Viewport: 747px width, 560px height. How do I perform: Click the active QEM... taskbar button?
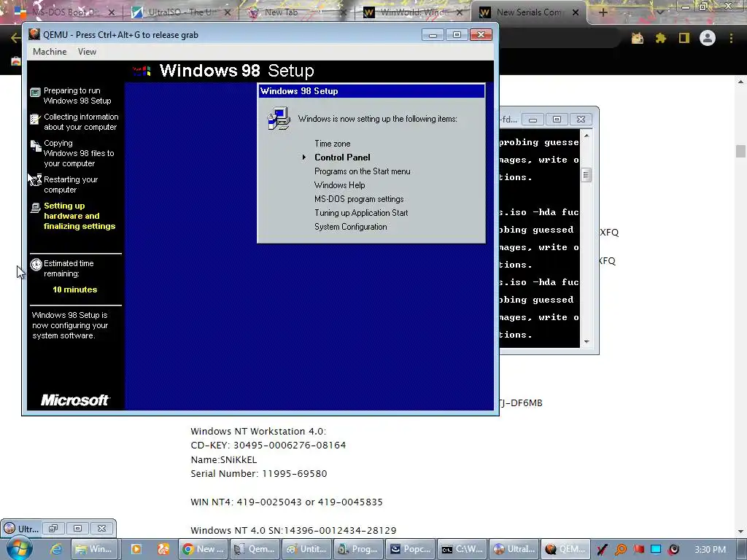click(565, 549)
